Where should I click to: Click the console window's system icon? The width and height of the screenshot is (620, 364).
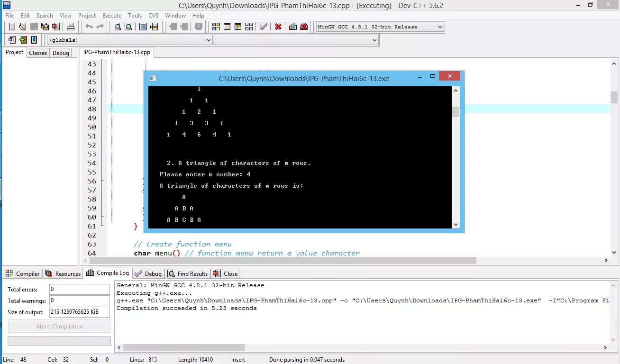click(153, 78)
